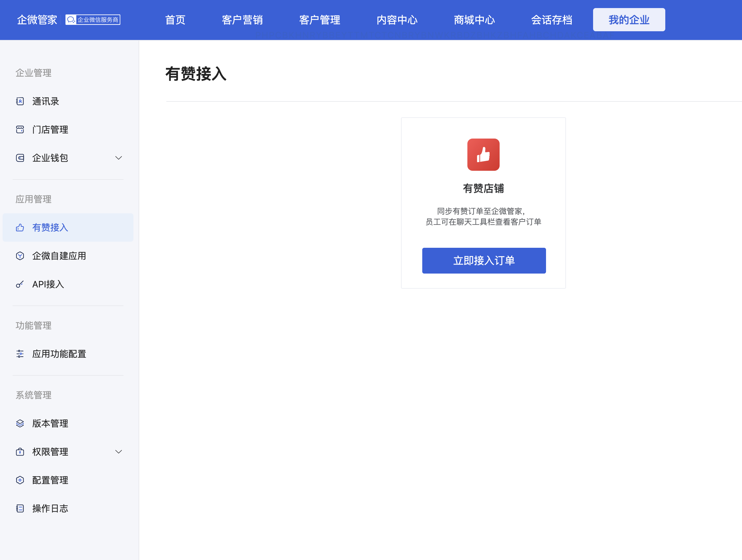This screenshot has width=742, height=560.
Task: Click the 有赞接入 page heading
Action: [x=196, y=74]
